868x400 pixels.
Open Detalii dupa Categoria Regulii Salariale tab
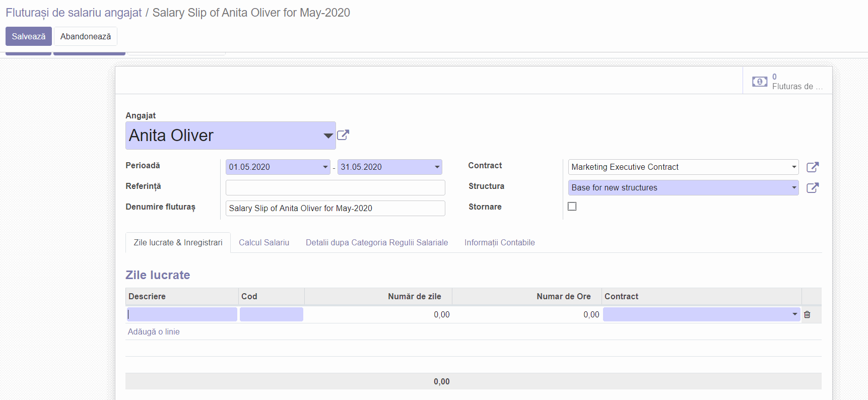coord(377,243)
